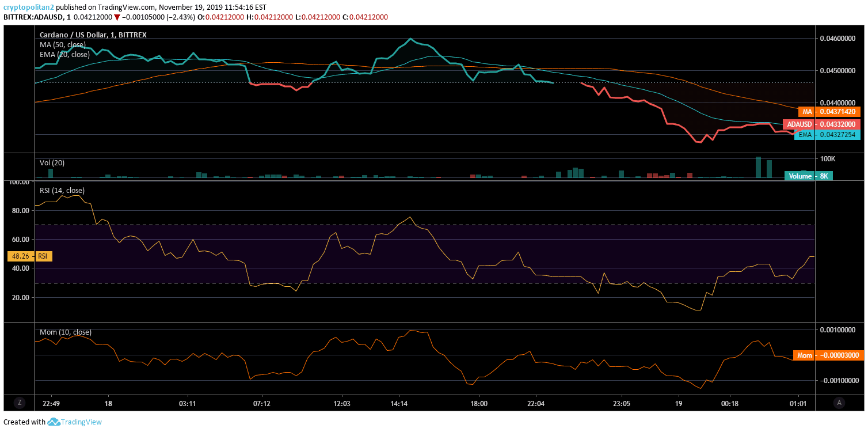Click the Z timezone icon
This screenshot has height=432, width=868.
point(20,403)
